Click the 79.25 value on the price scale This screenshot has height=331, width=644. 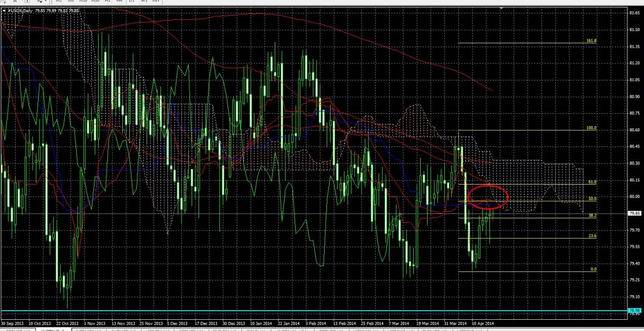pos(633,280)
